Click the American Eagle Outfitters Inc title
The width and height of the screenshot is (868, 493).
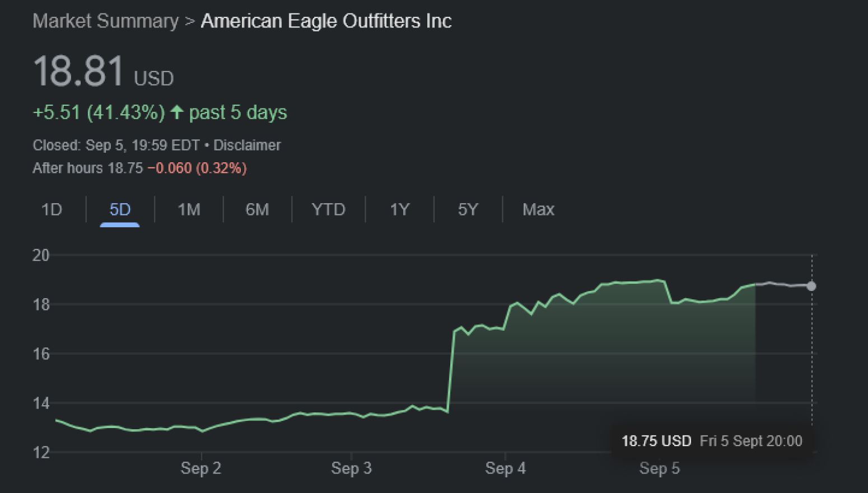click(326, 21)
